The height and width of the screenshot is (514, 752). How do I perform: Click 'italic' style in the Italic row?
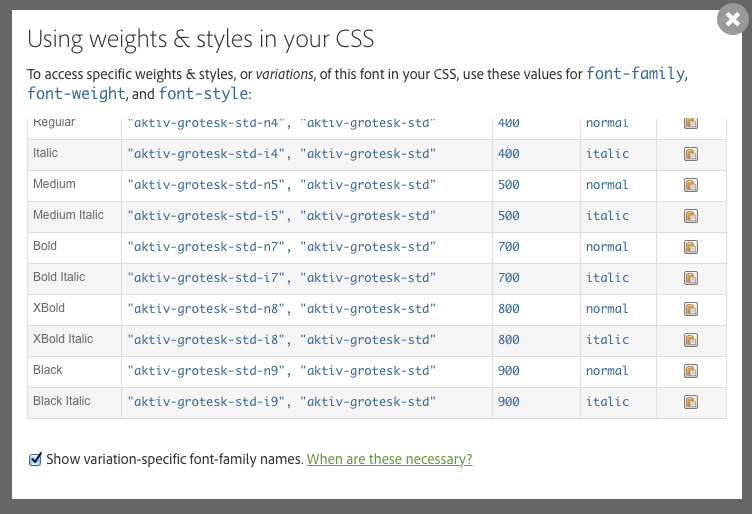coord(607,154)
